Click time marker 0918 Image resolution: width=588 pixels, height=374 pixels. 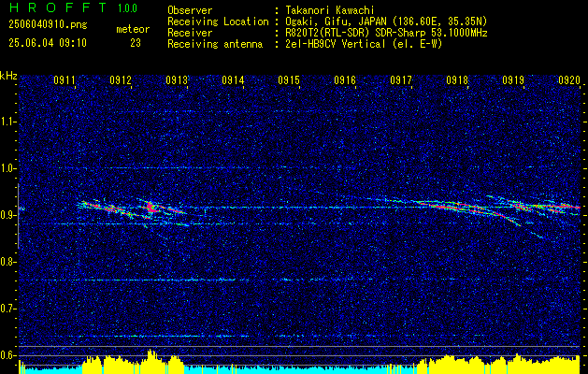pos(457,79)
